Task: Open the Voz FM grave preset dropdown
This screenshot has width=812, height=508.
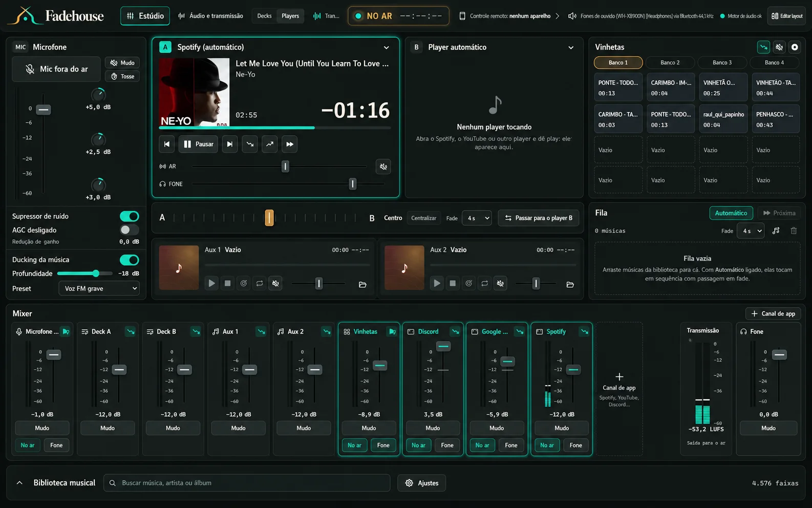Action: [99, 288]
